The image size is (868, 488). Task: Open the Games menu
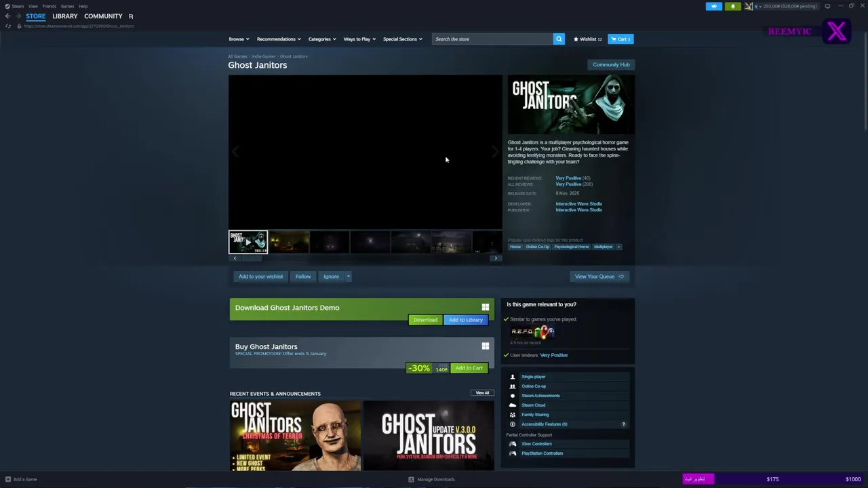tap(67, 6)
